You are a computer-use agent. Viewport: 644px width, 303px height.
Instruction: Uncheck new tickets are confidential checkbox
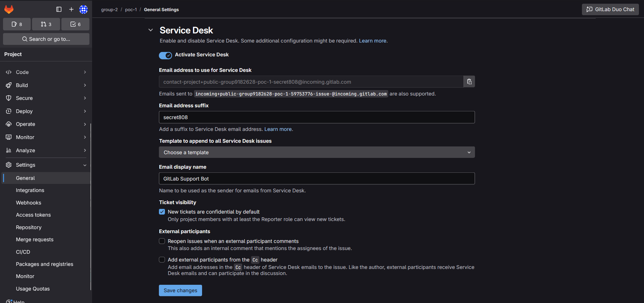click(x=162, y=212)
